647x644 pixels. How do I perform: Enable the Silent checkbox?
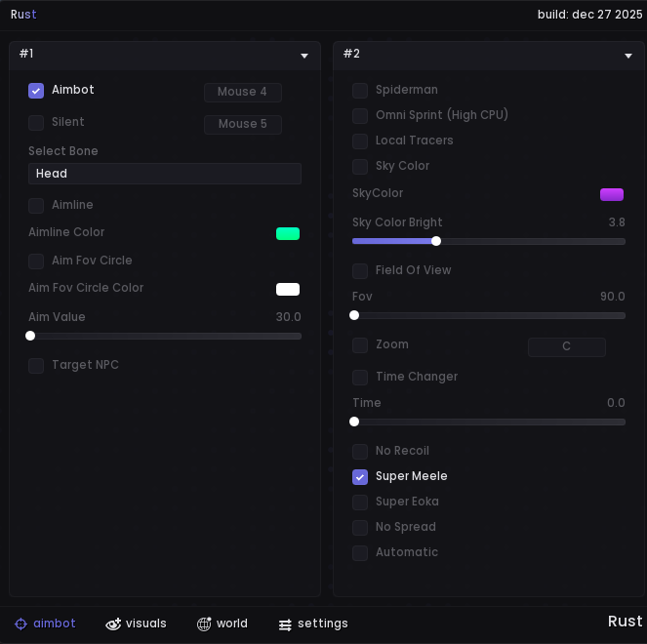pyautogui.click(x=36, y=123)
